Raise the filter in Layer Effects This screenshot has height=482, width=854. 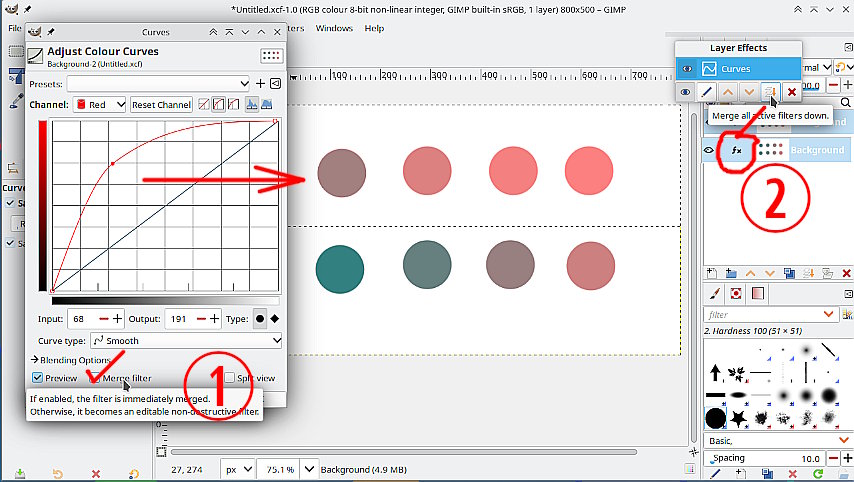pos(728,92)
